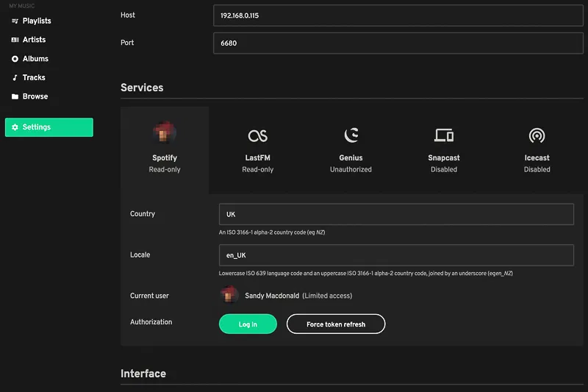This screenshot has height=392, width=588.
Task: Select the Genius service icon
Action: click(351, 135)
